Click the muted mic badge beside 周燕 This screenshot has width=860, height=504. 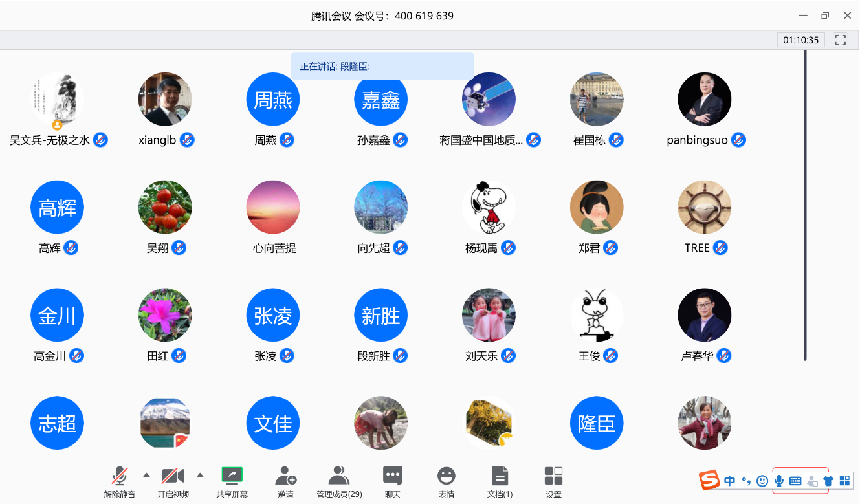tap(287, 140)
